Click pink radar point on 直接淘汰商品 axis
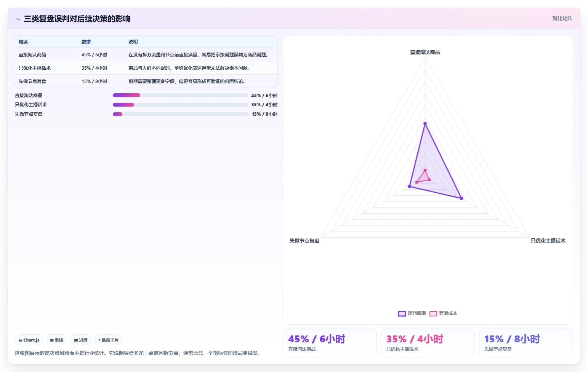 click(x=425, y=170)
